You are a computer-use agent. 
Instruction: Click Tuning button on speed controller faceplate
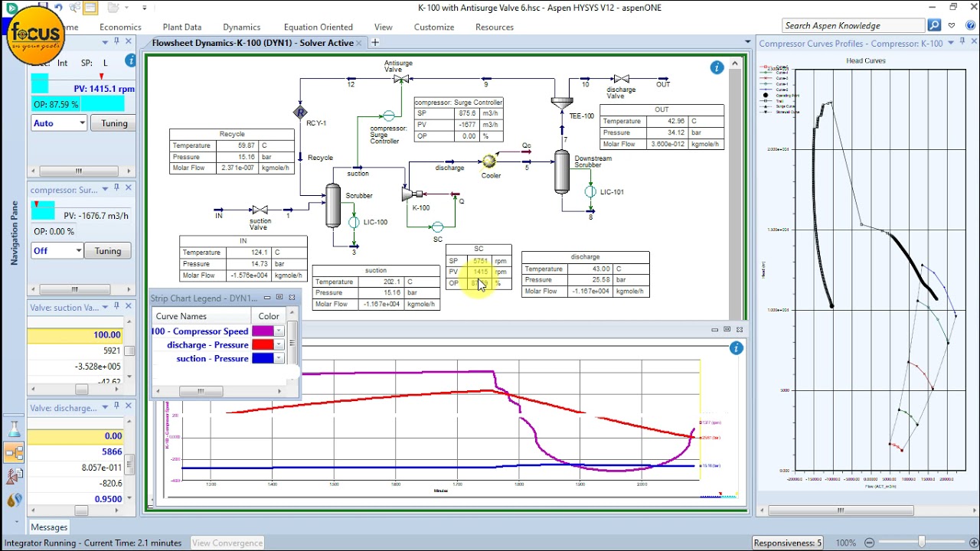114,123
